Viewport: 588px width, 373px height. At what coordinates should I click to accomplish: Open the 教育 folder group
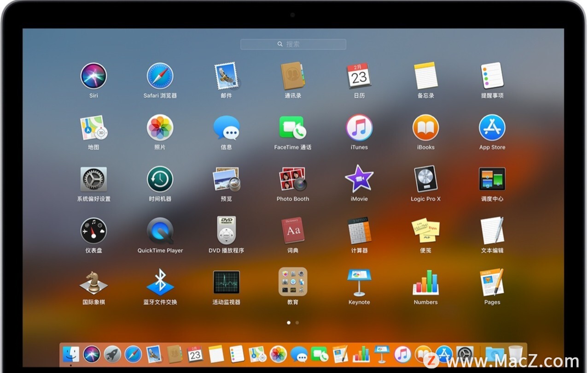pos(293,283)
